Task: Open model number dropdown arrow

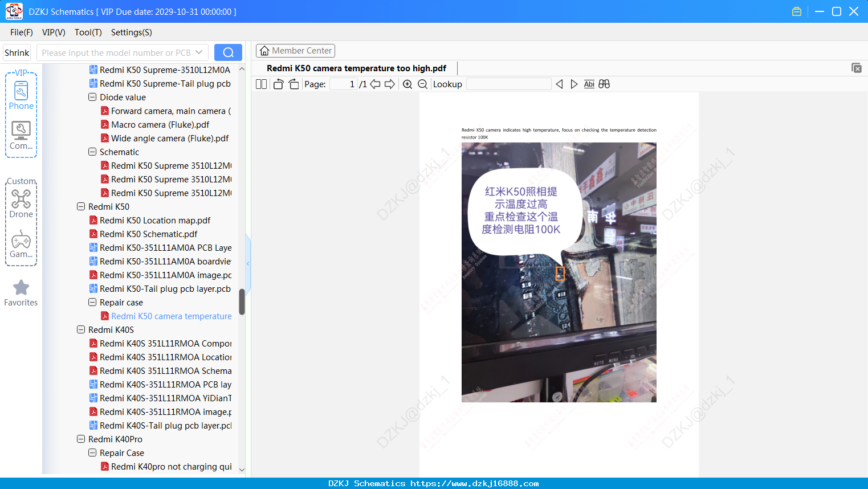Action: tap(199, 52)
